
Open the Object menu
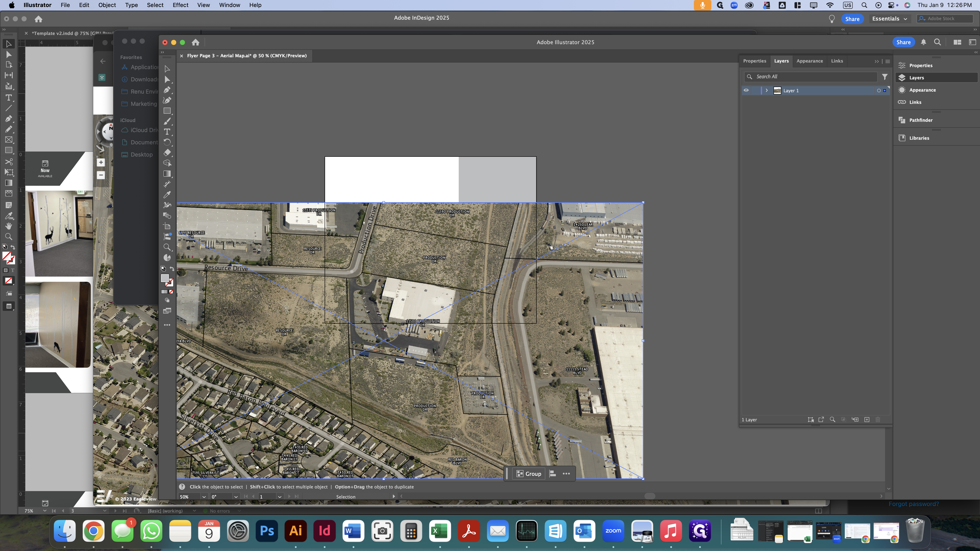(x=107, y=5)
